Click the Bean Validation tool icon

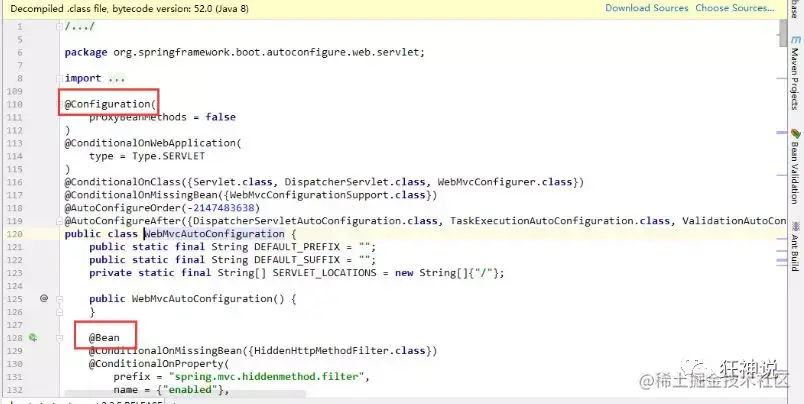click(x=795, y=134)
